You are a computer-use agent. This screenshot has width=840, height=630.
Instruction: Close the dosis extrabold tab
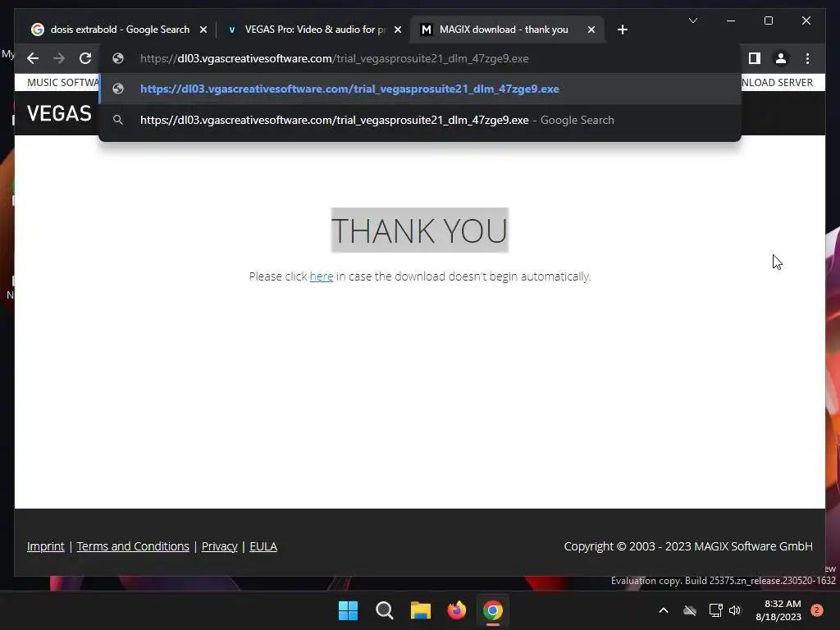[x=203, y=30]
